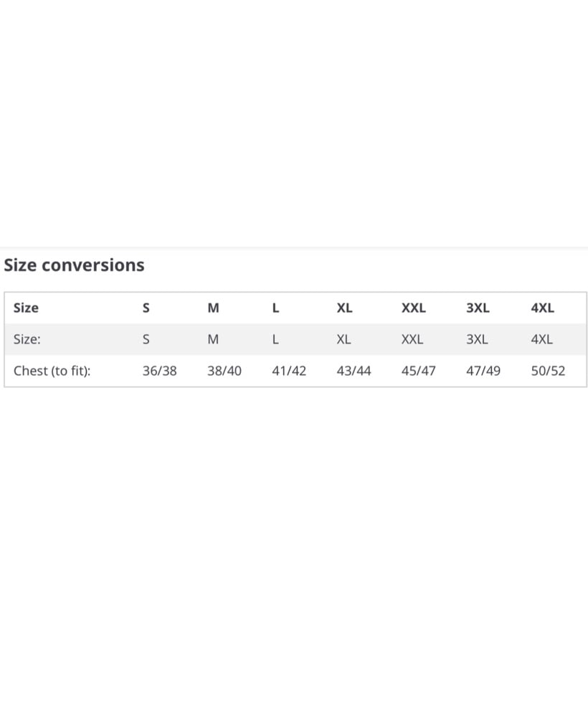Click the Size conversions heading
588x717 pixels.
(x=74, y=265)
